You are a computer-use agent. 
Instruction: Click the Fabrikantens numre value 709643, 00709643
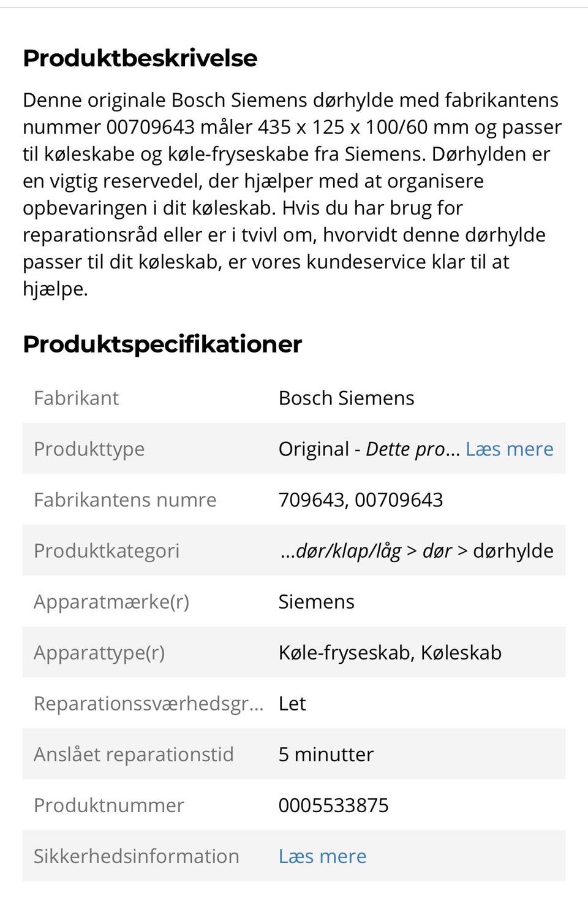click(360, 500)
